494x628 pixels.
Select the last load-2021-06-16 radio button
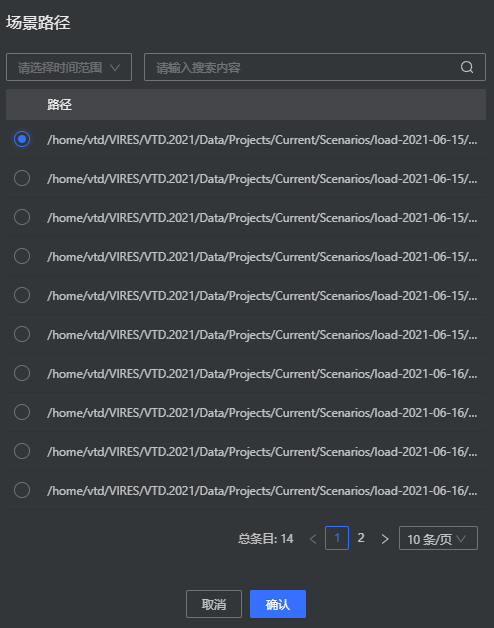(22, 490)
